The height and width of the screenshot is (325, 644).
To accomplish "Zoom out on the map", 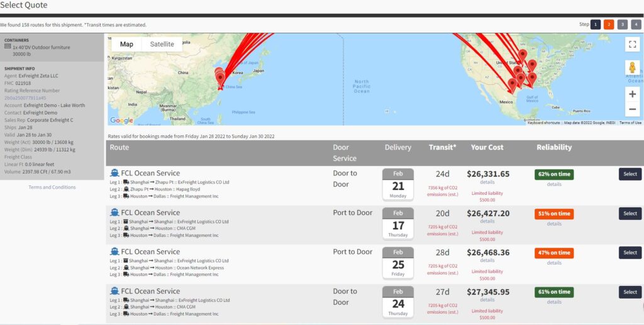I will coord(632,109).
